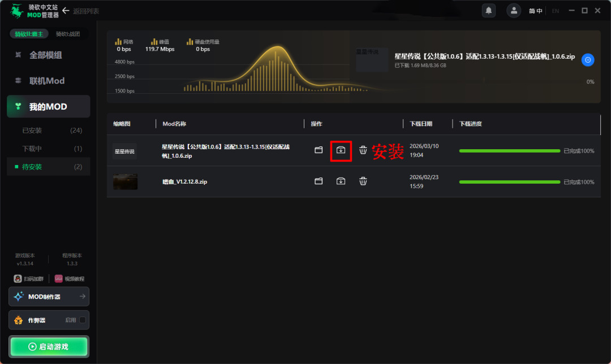
Task: Open the notification bell
Action: tap(488, 10)
